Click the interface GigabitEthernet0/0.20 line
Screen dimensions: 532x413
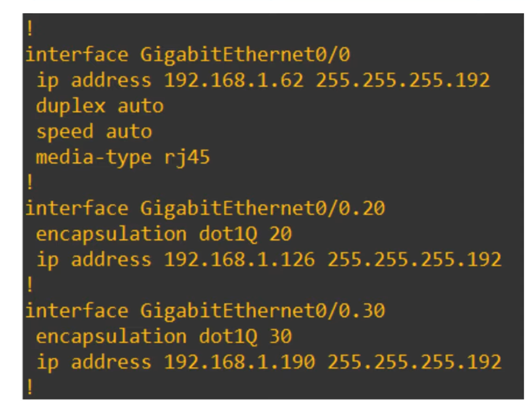205,208
